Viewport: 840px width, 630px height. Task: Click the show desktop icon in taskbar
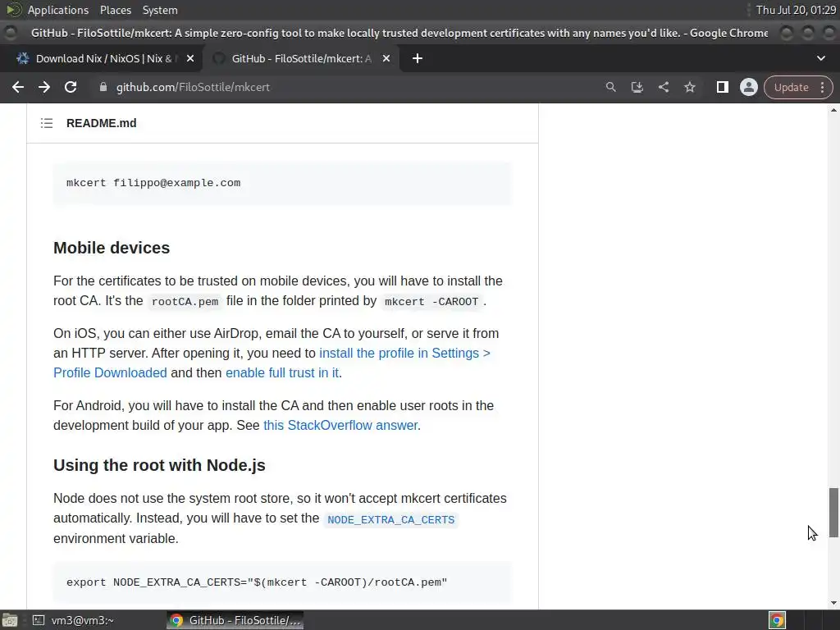click(10, 620)
